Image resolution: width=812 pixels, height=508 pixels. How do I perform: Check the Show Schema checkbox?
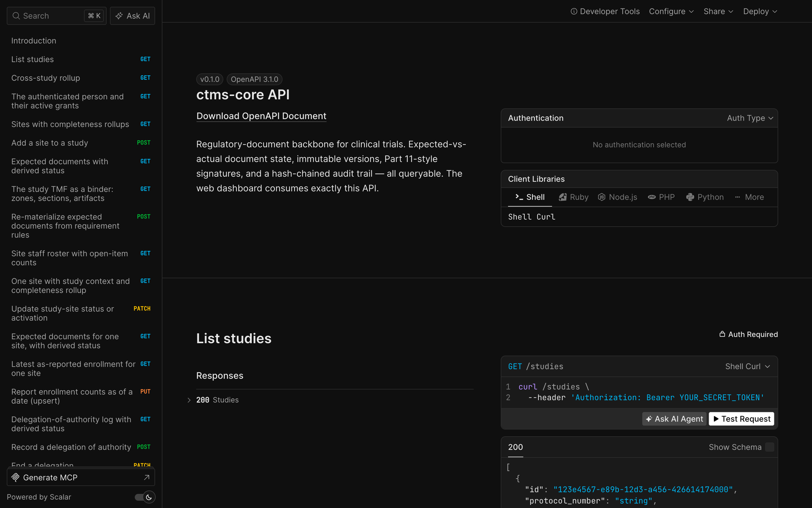point(770,447)
